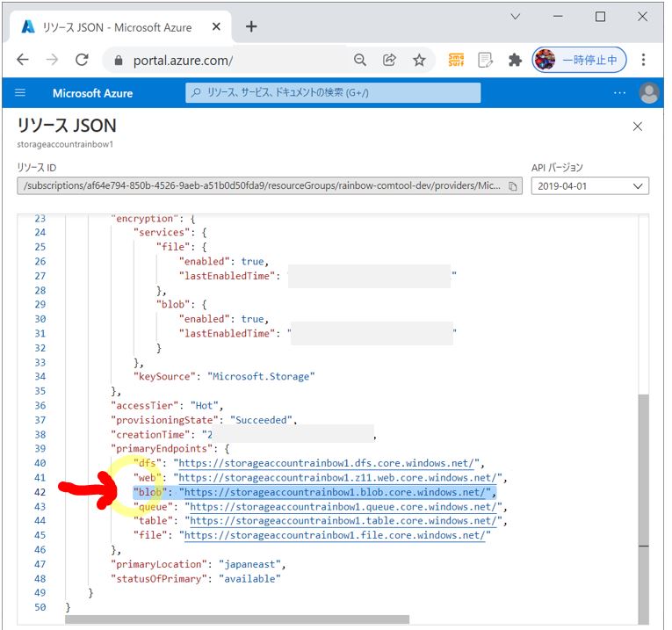Click the "available" value

249,578
